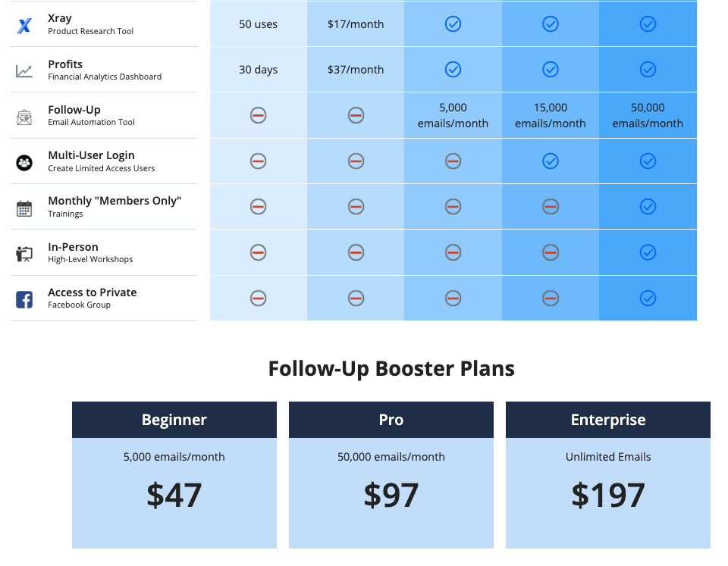Click the Multi-User Login people icon

tap(24, 163)
